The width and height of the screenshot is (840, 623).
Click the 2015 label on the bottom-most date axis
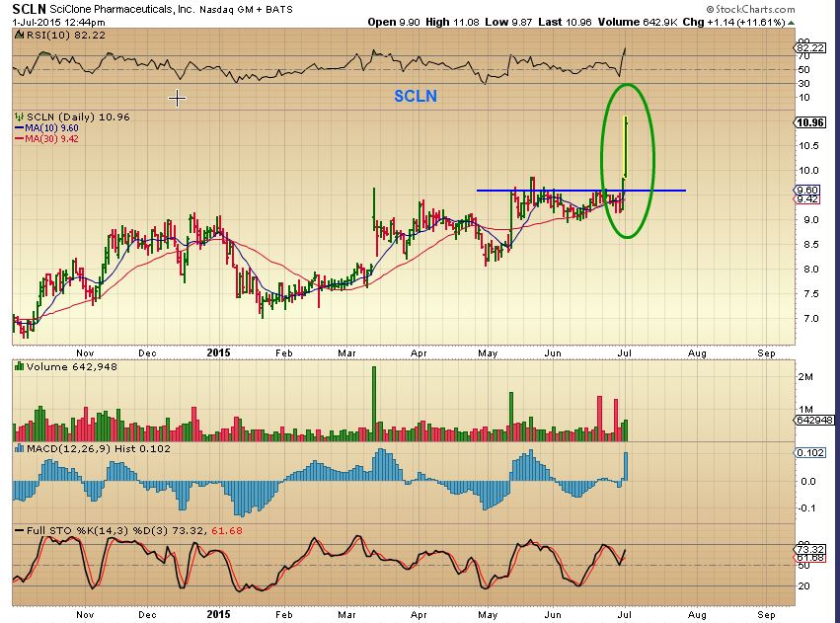(x=218, y=614)
